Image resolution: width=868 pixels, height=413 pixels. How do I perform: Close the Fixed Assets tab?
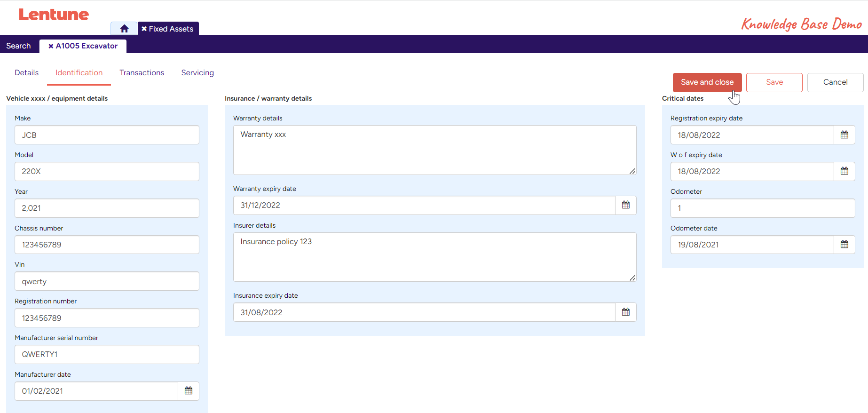[x=144, y=29]
